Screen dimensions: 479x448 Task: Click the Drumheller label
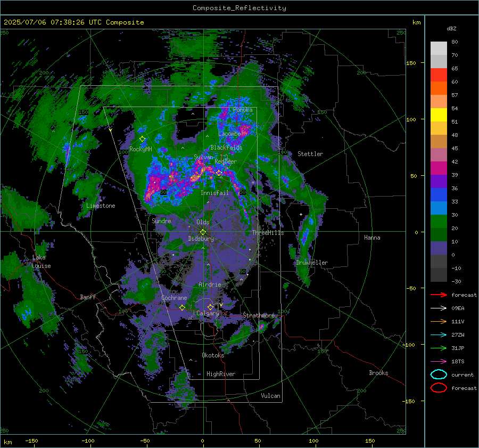point(312,263)
